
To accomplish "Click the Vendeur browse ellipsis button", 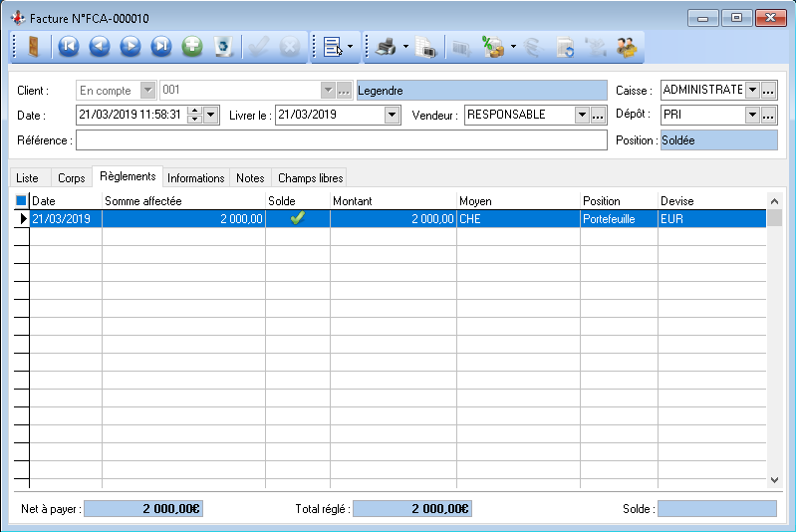I will [598, 115].
